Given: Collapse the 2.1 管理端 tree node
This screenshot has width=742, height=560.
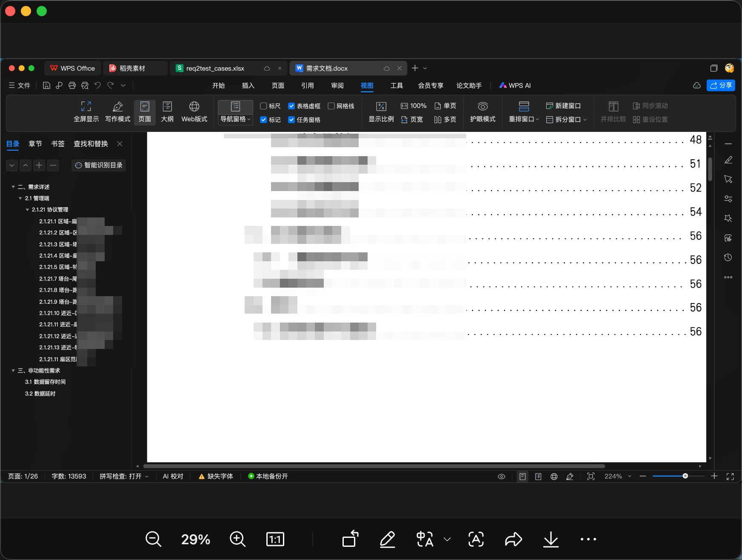Looking at the screenshot, I should coord(20,198).
